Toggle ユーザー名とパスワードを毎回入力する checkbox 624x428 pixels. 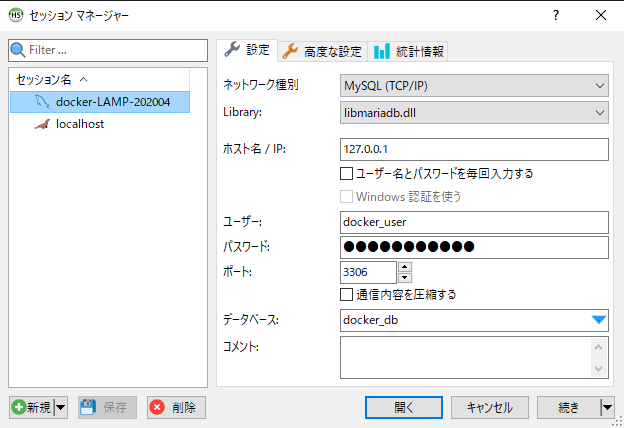pyautogui.click(x=346, y=174)
